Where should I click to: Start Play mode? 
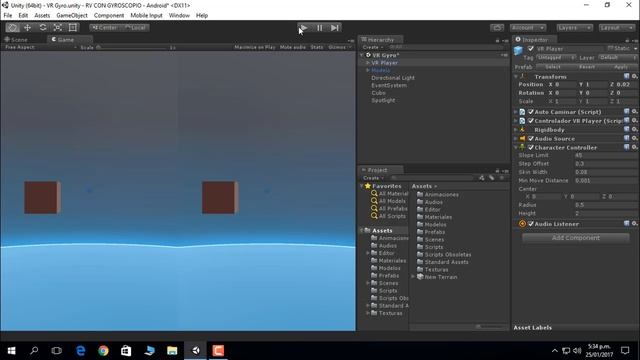[304, 28]
